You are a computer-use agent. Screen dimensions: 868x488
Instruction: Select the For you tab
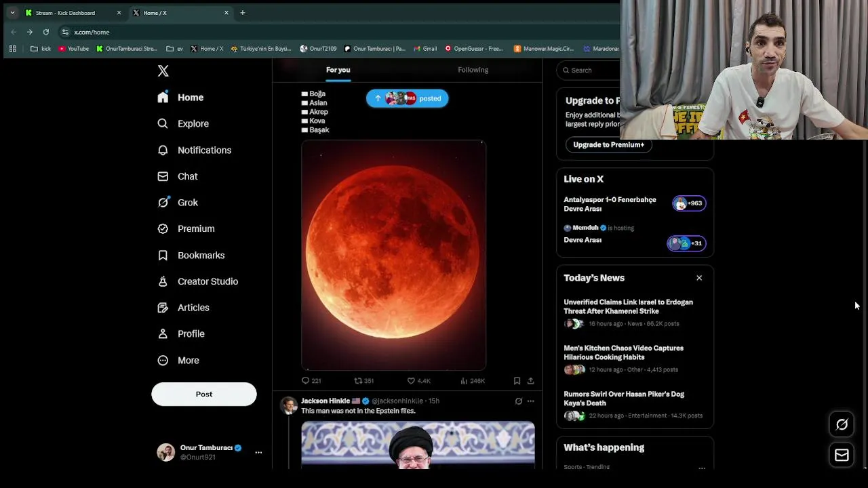click(338, 70)
